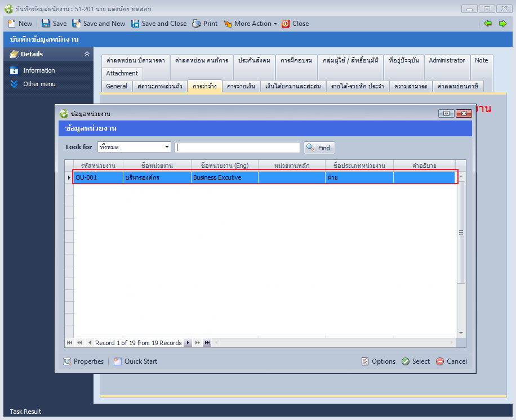Click the green Select button
This screenshot has width=516, height=420.
click(416, 361)
